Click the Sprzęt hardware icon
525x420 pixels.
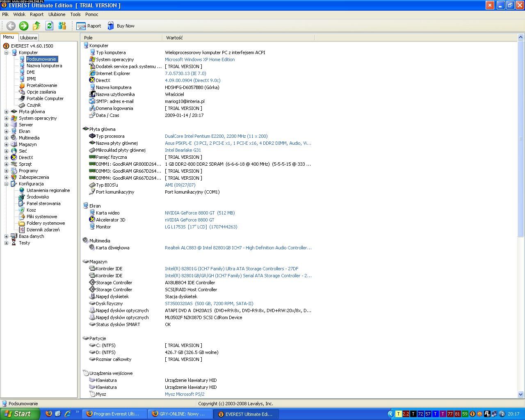14,164
